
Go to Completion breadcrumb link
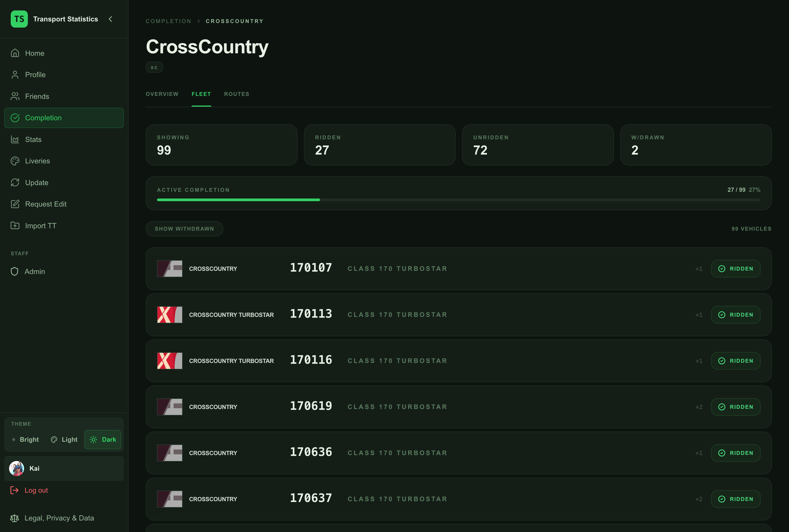click(168, 21)
